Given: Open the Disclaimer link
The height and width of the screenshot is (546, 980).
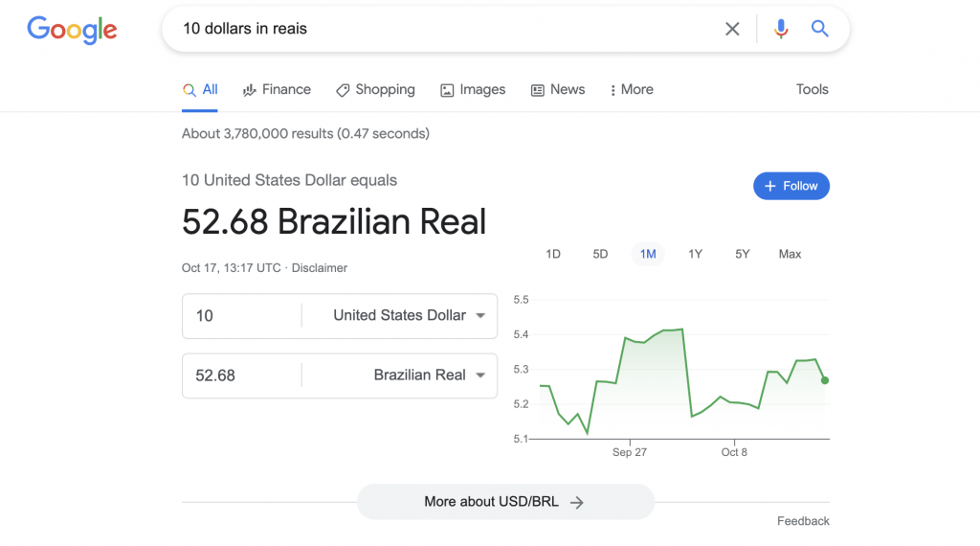Looking at the screenshot, I should 320,267.
